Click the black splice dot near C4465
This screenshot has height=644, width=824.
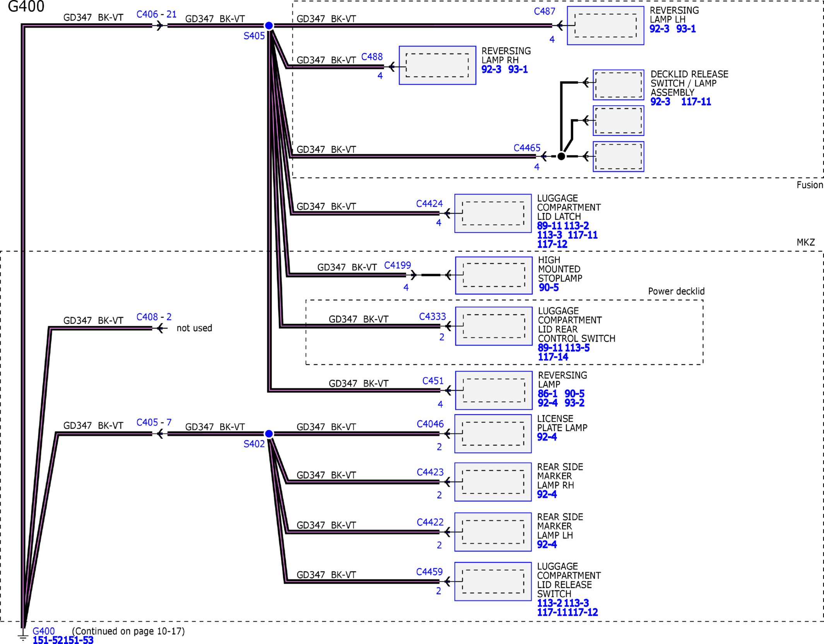(x=561, y=156)
